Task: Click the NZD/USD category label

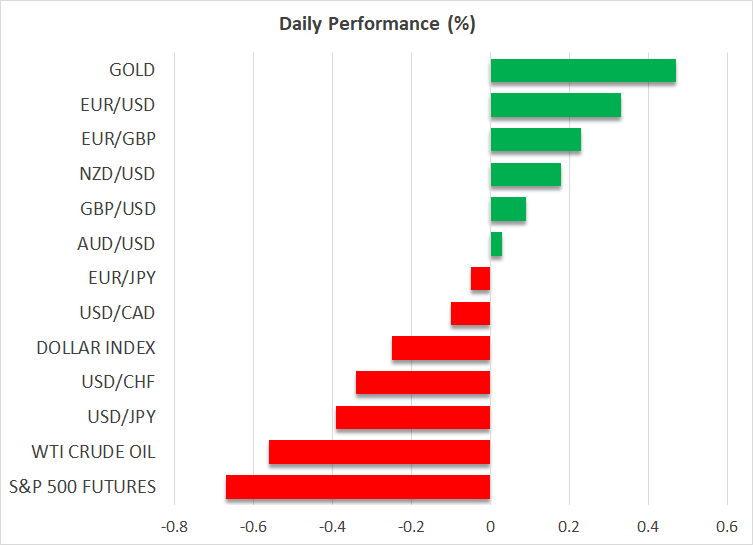Action: pyautogui.click(x=119, y=174)
